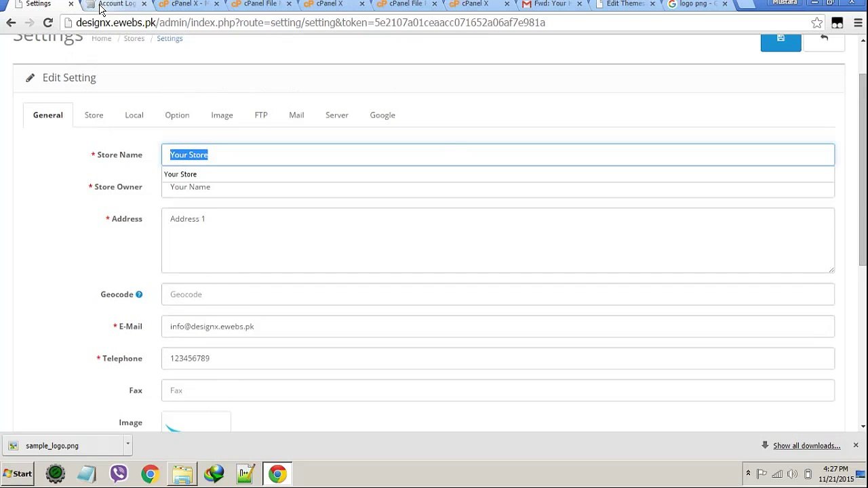The image size is (868, 488).
Task: Click the active Chrome window taskbar button
Action: 277,474
